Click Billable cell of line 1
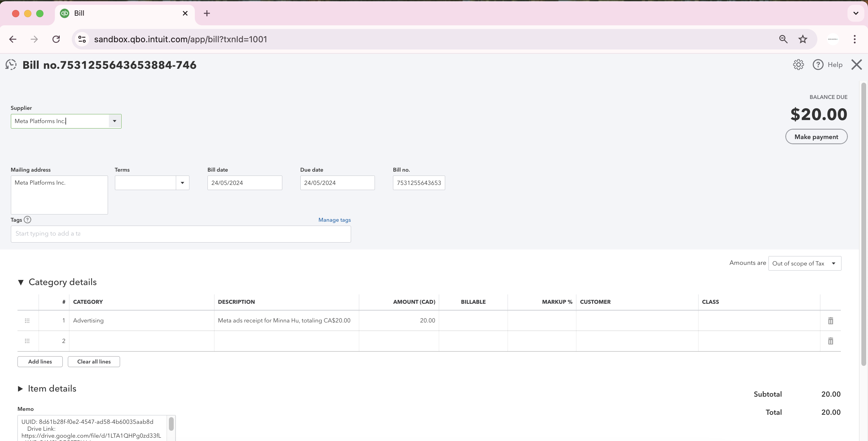The width and height of the screenshot is (868, 441). pyautogui.click(x=473, y=321)
